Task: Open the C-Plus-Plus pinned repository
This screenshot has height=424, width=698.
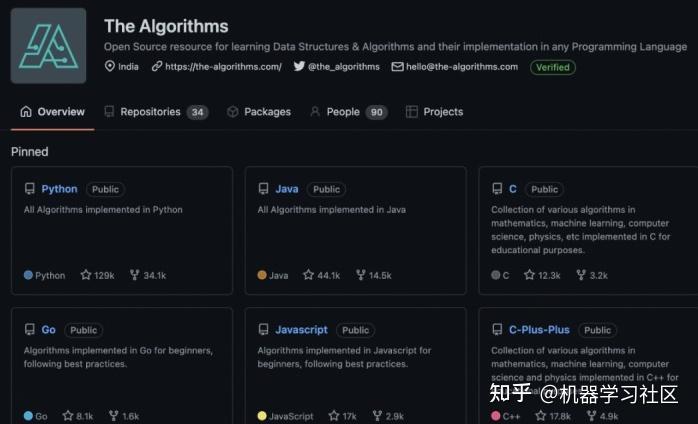Action: click(539, 330)
